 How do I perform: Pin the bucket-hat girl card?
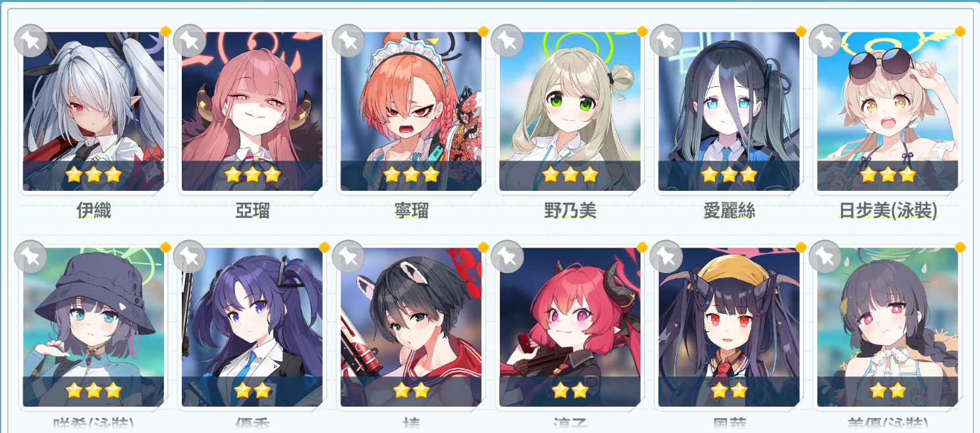(x=30, y=257)
